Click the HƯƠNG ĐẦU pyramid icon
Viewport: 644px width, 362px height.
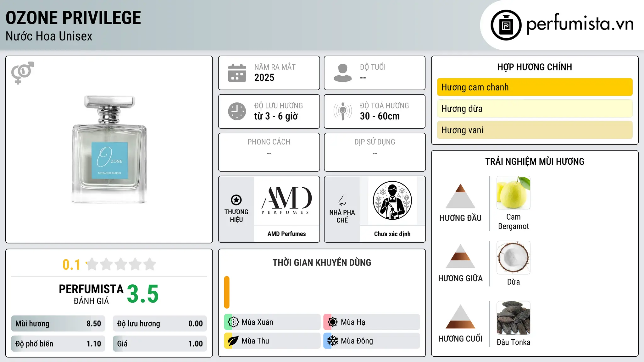point(460,196)
